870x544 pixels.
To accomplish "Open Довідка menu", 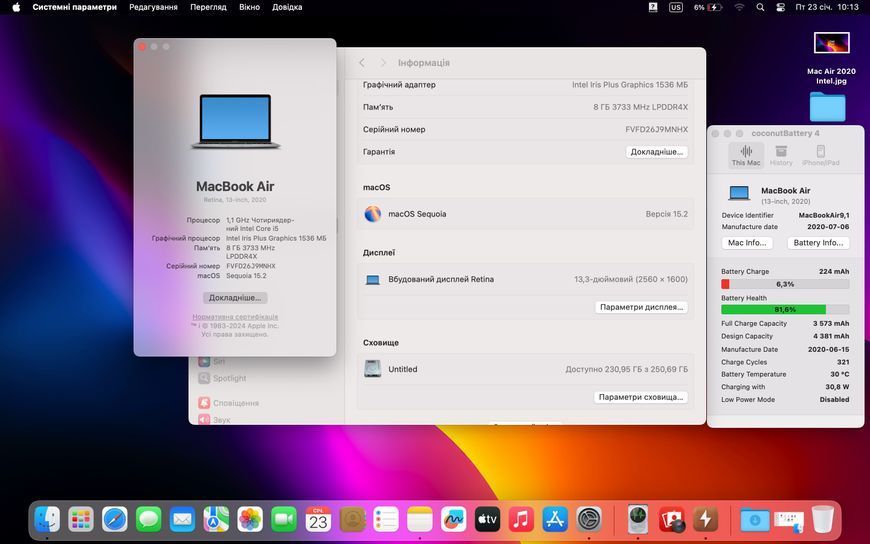I will pos(287,7).
